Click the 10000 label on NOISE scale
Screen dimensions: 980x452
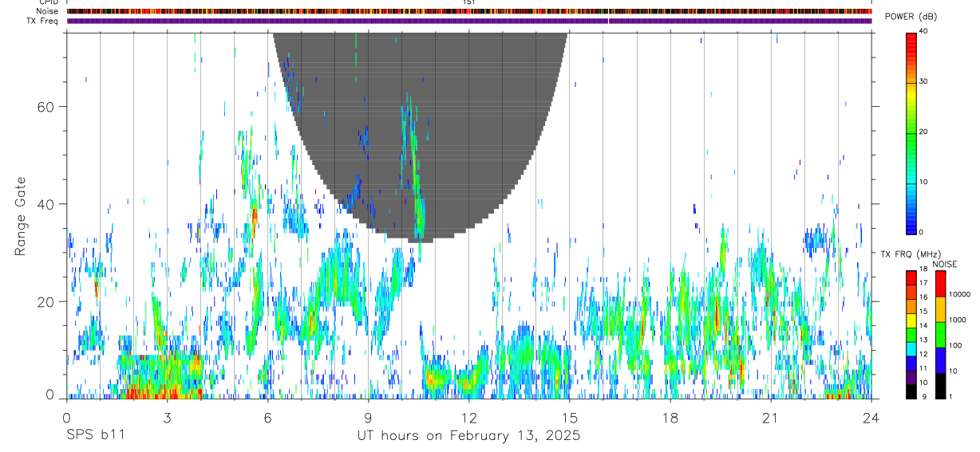960,294
